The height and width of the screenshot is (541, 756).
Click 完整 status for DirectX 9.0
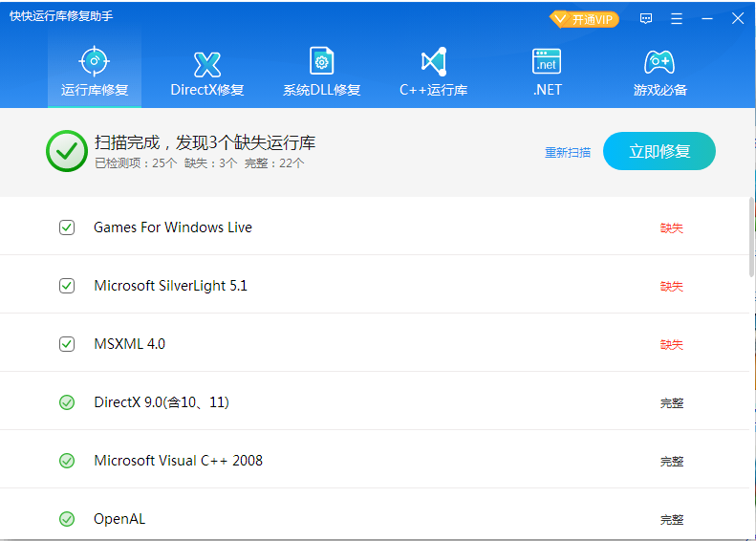672,403
